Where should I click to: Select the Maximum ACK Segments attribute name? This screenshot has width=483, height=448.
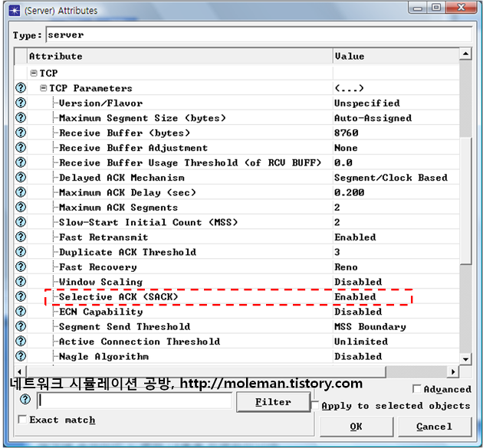point(118,208)
